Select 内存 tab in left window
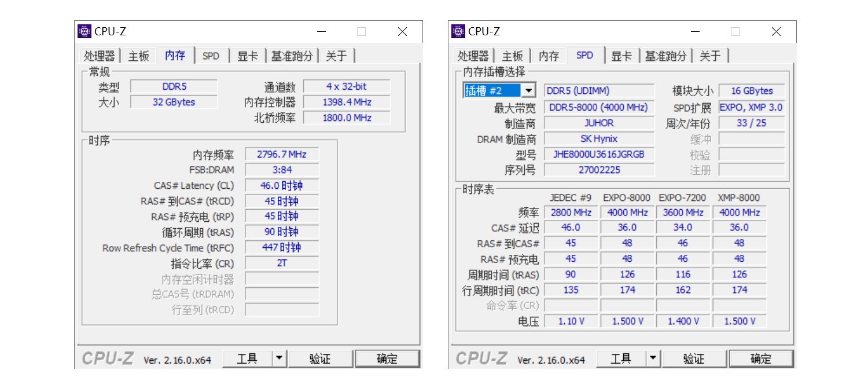Image resolution: width=868 pixels, height=388 pixels. (175, 55)
